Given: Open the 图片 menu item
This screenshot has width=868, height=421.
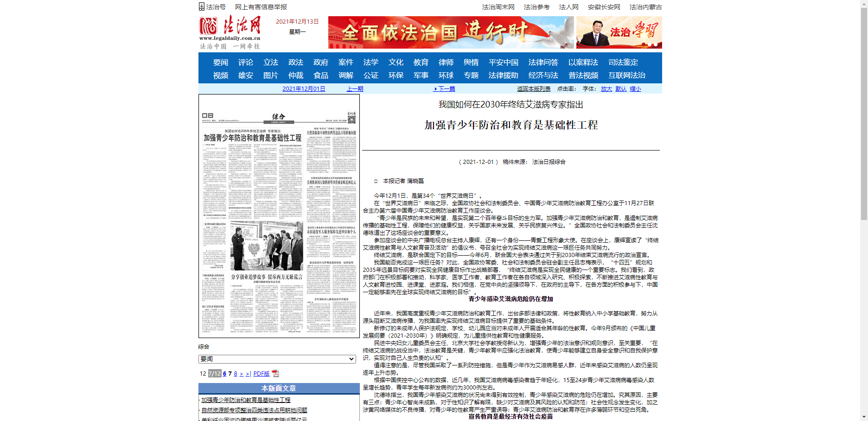Looking at the screenshot, I should point(271,75).
